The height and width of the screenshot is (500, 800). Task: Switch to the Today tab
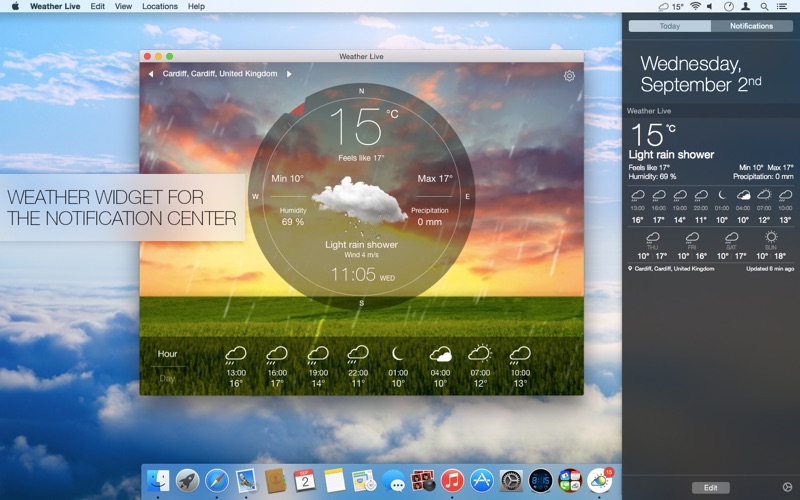[x=669, y=26]
